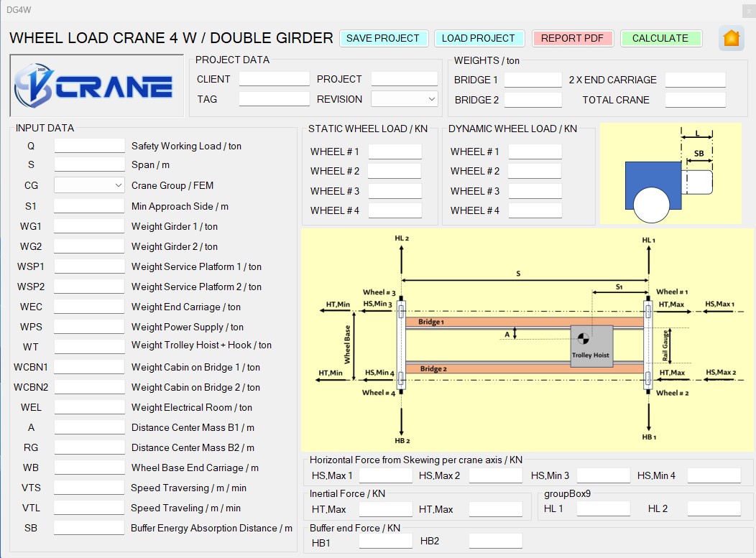Select the S1 Min Approach Side field
The image size is (756, 558).
(89, 206)
